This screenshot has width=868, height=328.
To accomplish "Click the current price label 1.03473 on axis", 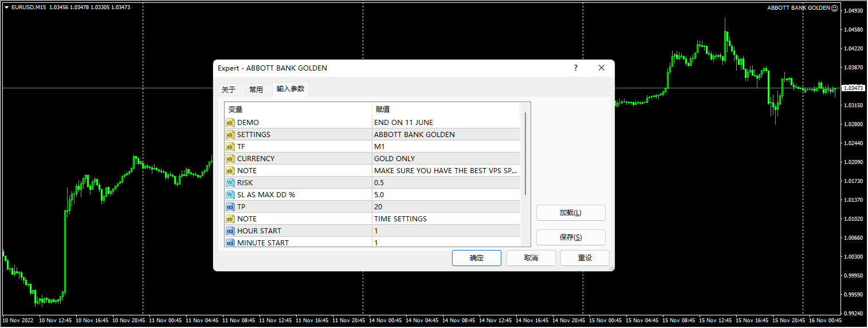I will click(854, 88).
